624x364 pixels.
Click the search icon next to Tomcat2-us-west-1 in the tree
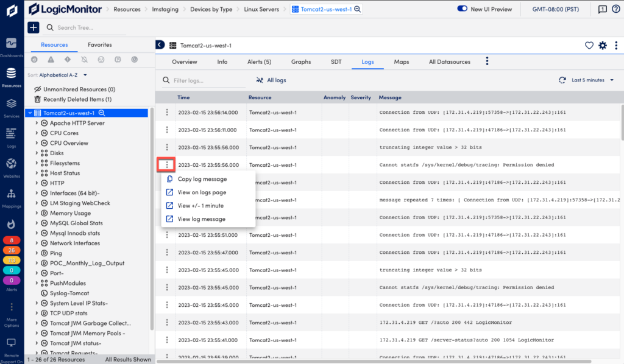(102, 113)
